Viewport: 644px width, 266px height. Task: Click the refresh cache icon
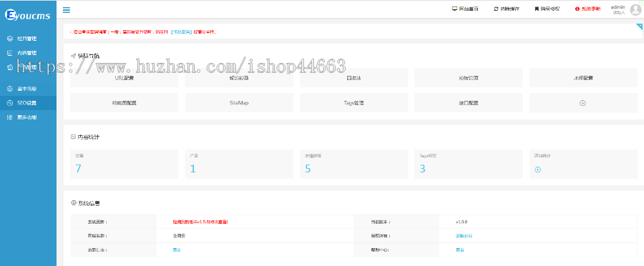[x=496, y=9]
